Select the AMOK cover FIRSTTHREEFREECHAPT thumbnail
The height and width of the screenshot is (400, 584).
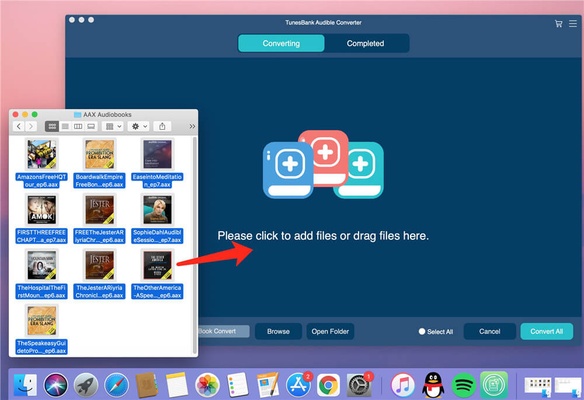(42, 210)
